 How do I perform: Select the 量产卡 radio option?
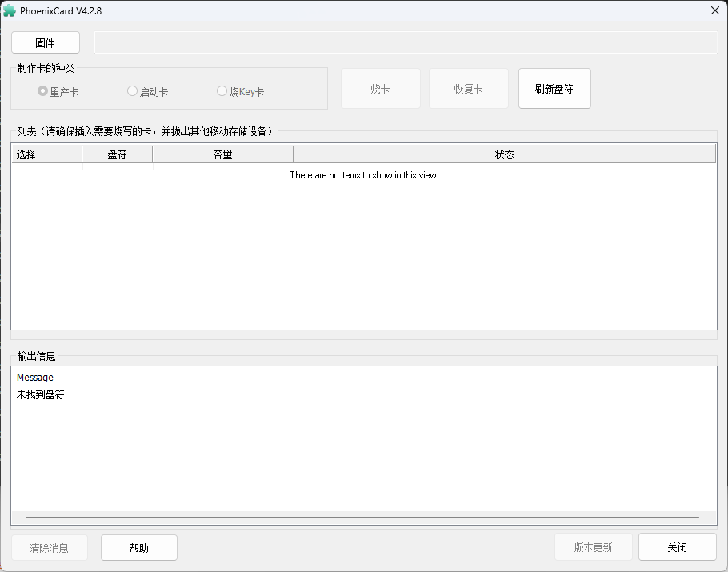coord(43,91)
